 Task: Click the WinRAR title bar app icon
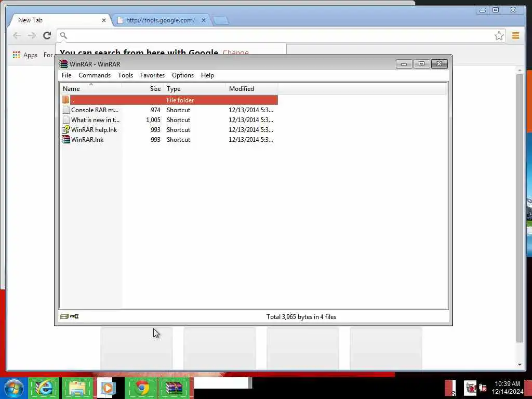pyautogui.click(x=63, y=64)
